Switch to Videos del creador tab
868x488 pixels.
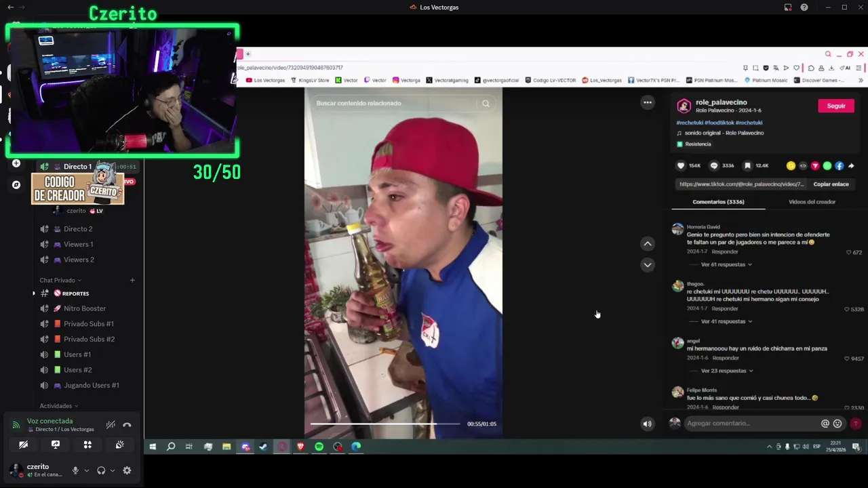tap(812, 202)
